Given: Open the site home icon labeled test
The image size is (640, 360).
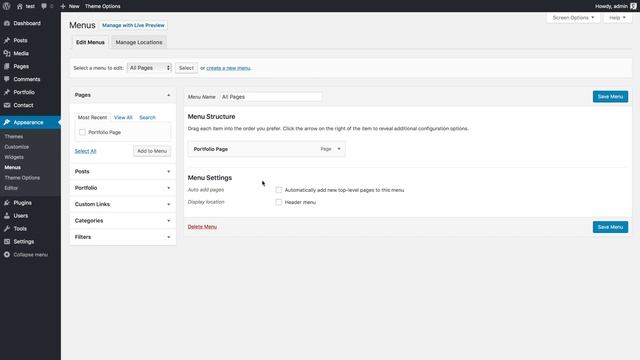Looking at the screenshot, I should click(x=20, y=6).
